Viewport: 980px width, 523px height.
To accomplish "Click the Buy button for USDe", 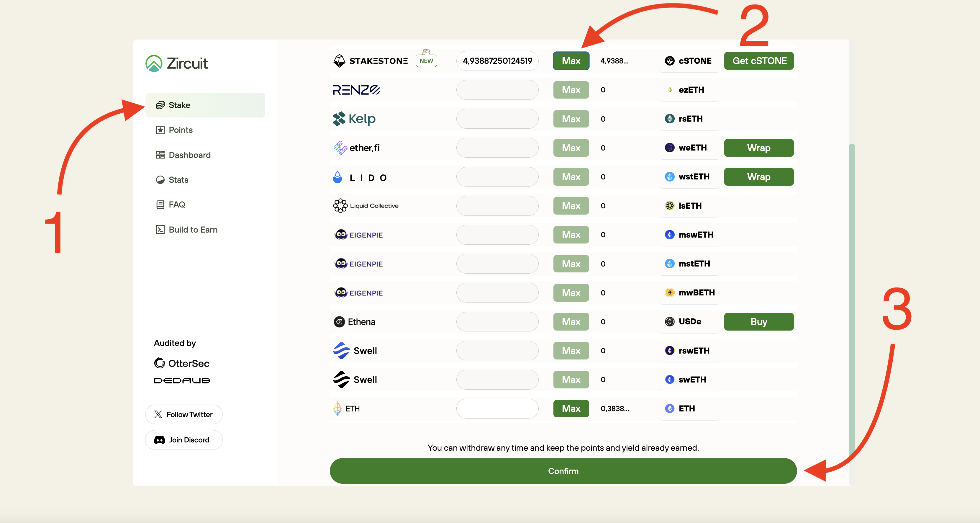I will [x=758, y=322].
